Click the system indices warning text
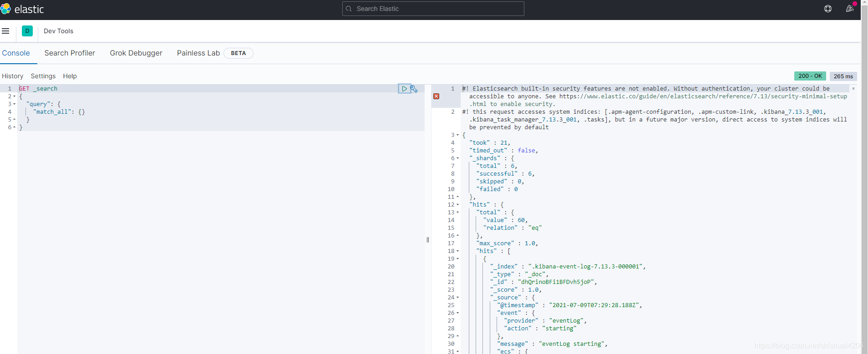The width and height of the screenshot is (868, 354). click(x=655, y=120)
